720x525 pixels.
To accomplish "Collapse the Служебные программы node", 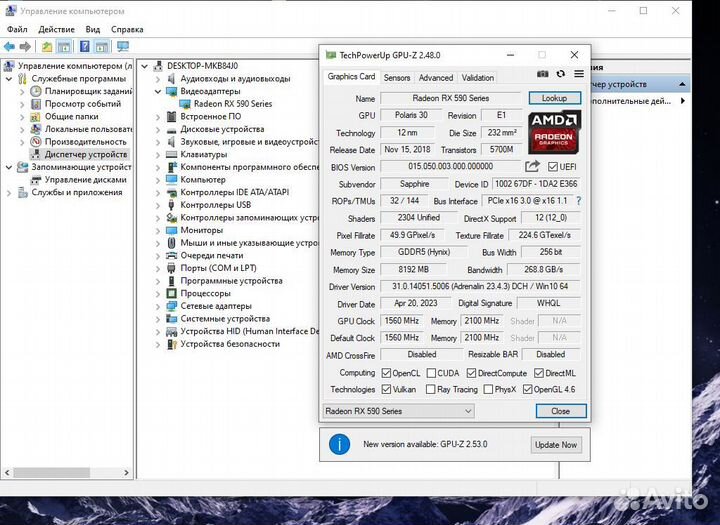I will (x=9, y=79).
